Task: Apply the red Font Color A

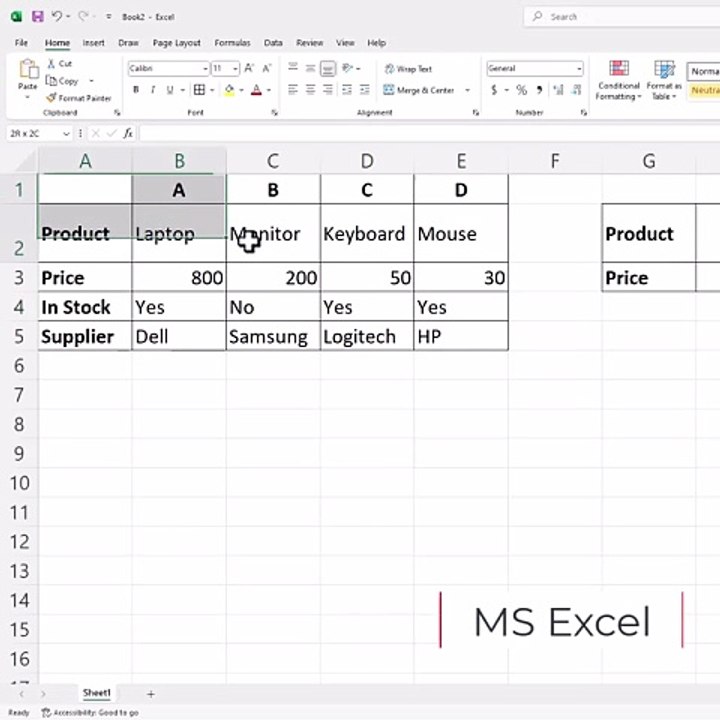Action: point(257,90)
